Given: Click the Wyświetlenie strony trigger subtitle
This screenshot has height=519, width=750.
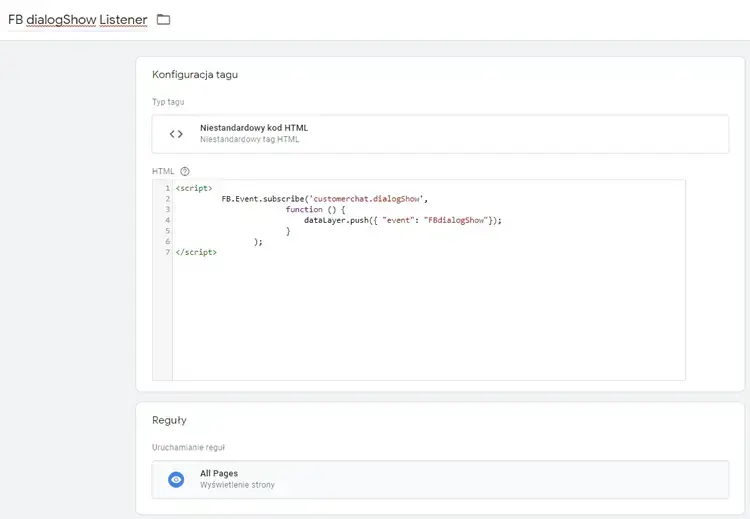Looking at the screenshot, I should [237, 485].
